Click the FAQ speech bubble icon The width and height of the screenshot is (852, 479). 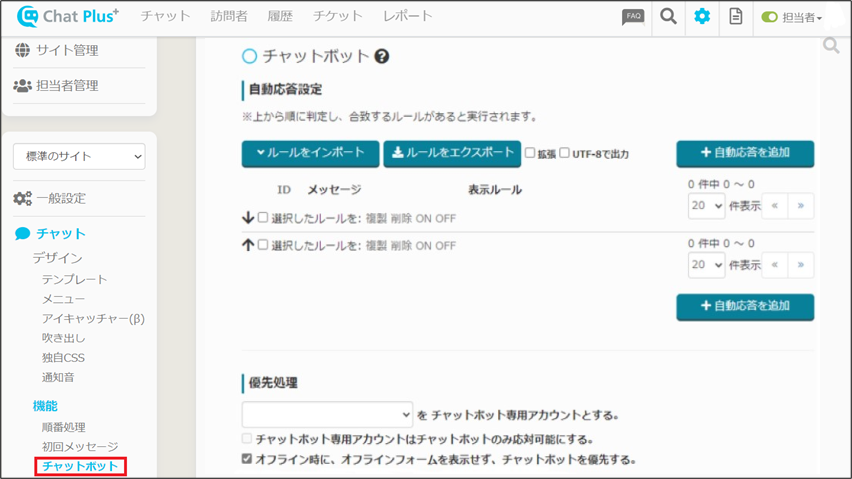(633, 17)
